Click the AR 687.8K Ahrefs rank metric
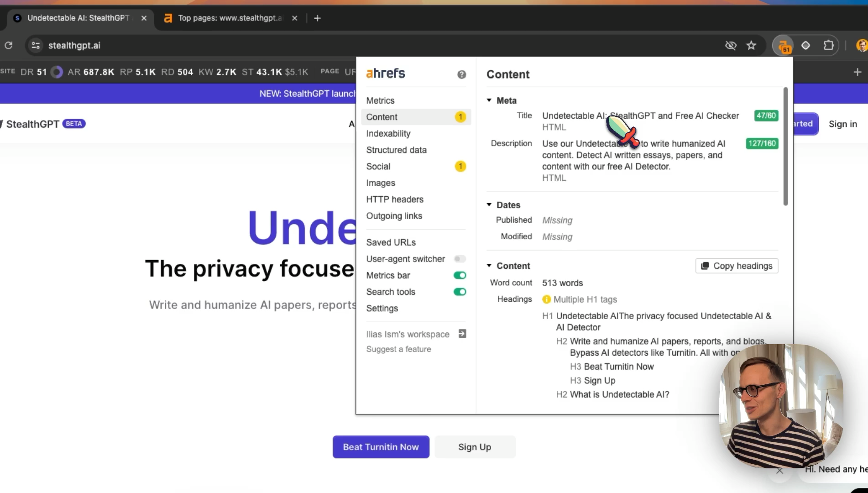Image resolution: width=868 pixels, height=493 pixels. pyautogui.click(x=91, y=72)
